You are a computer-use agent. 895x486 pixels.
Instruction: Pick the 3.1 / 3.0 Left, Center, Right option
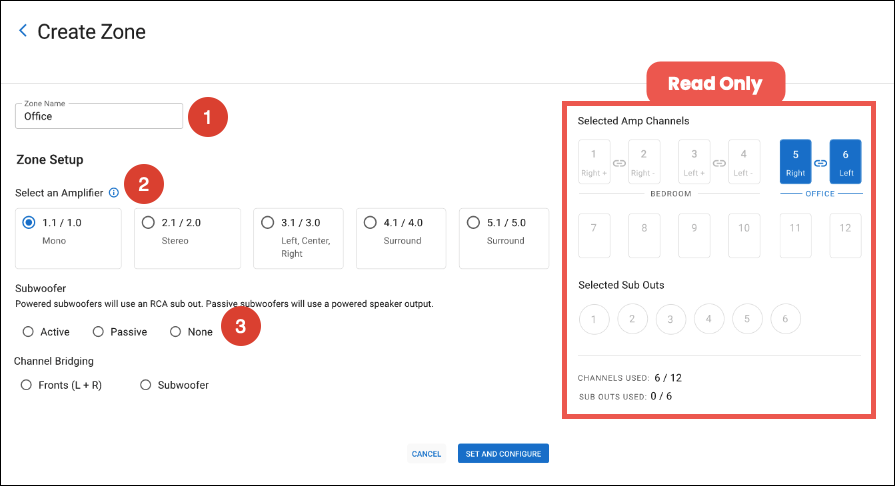coord(267,222)
